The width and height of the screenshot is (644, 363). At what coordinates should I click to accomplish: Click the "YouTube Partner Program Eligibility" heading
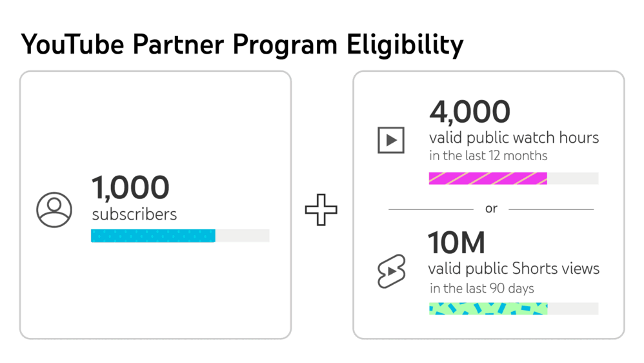point(242,45)
